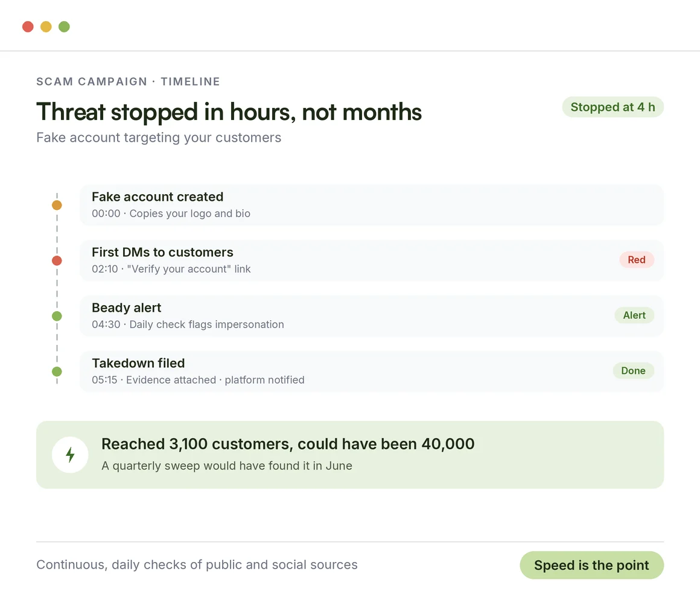
Task: Click the 02:10 Verify your account detail
Action: 171,269
